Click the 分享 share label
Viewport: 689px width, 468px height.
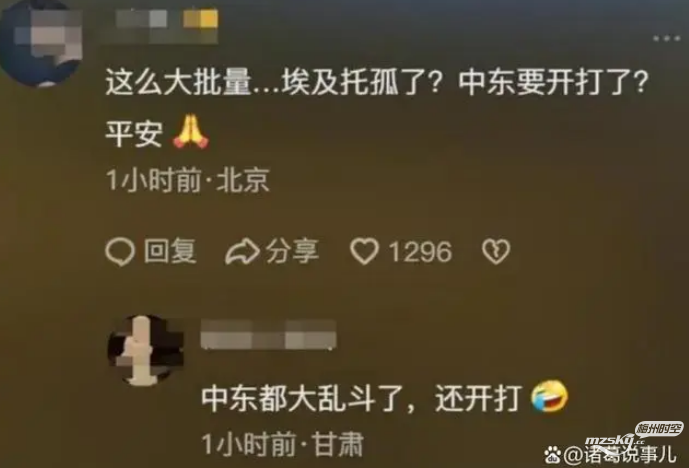[292, 252]
